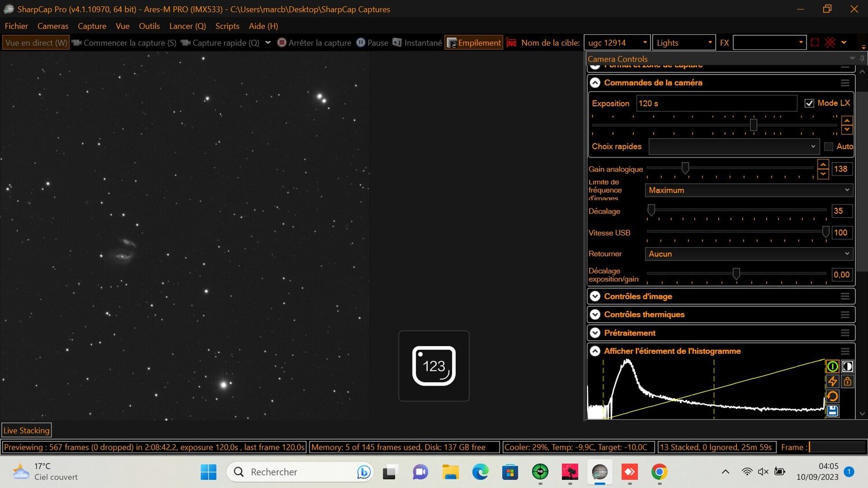This screenshot has width=868, height=488.
Task: Open the Scripts menu
Action: (x=227, y=26)
